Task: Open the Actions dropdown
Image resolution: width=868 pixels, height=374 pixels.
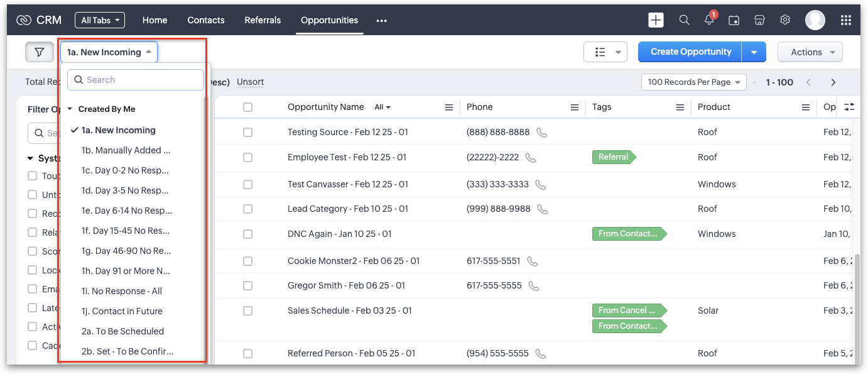Action: (x=810, y=52)
